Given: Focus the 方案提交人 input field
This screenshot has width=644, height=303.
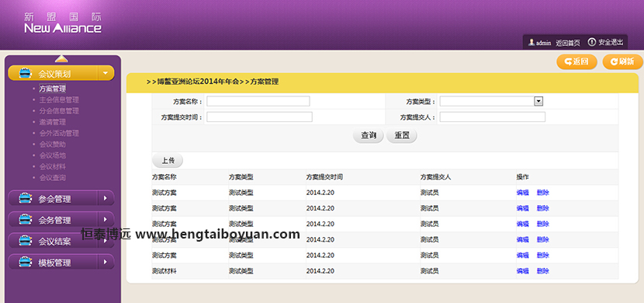Looking at the screenshot, I should 493,117.
